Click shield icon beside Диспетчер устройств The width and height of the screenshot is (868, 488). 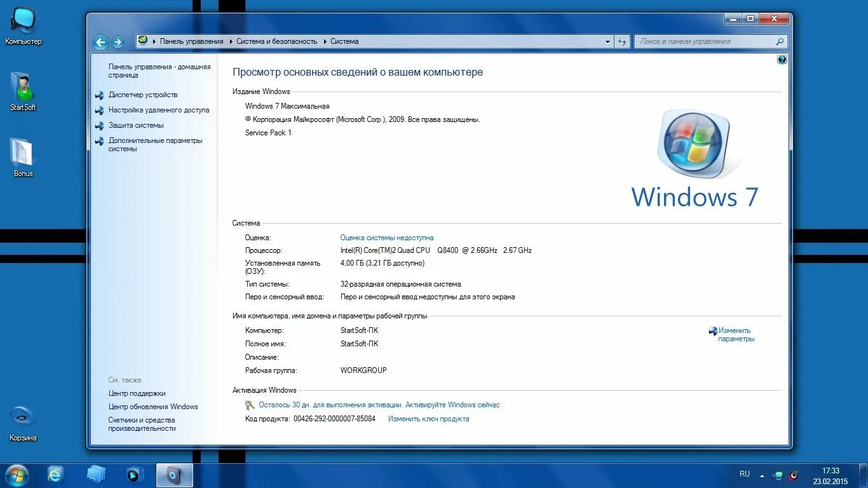[x=99, y=95]
